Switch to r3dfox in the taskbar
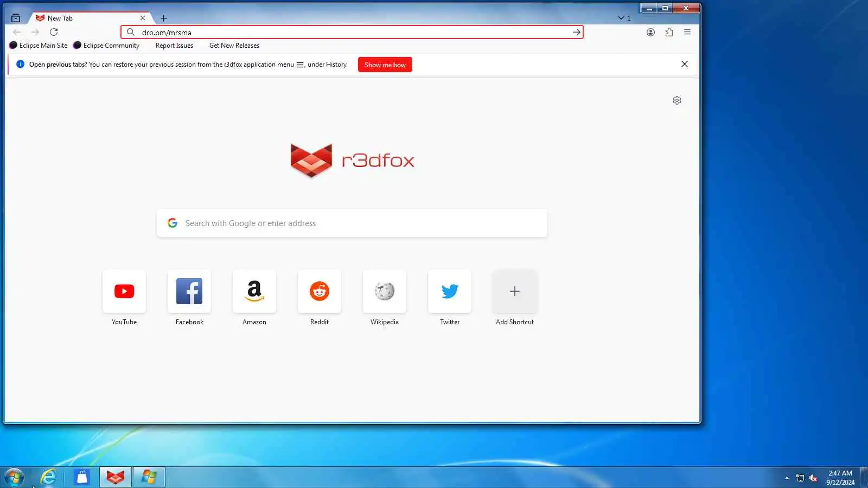 (116, 477)
